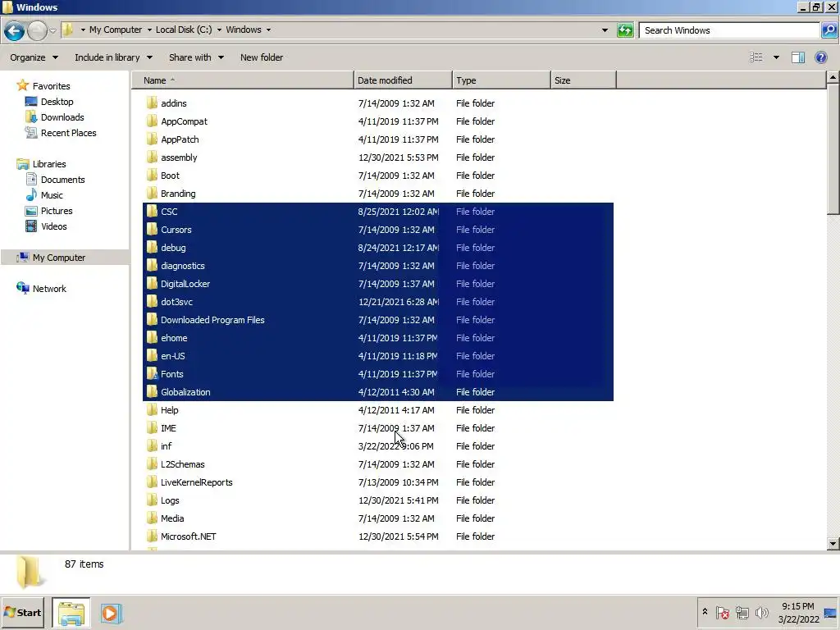This screenshot has width=840, height=630.
Task: Select Desktop in the navigation pane
Action: pos(57,101)
